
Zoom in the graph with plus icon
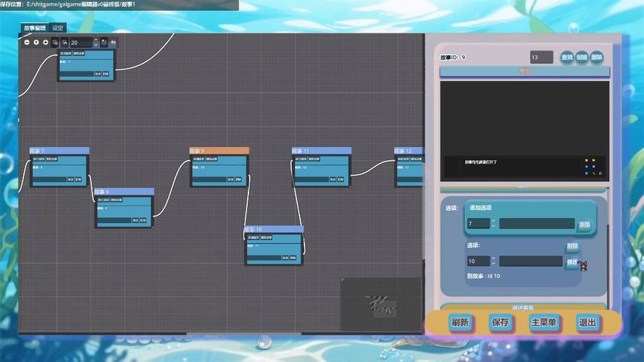(x=46, y=42)
